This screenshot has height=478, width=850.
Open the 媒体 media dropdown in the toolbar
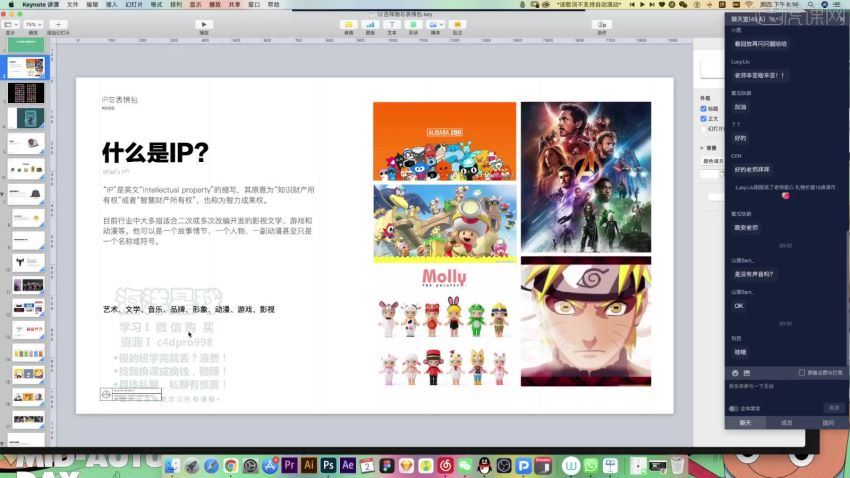tap(435, 25)
